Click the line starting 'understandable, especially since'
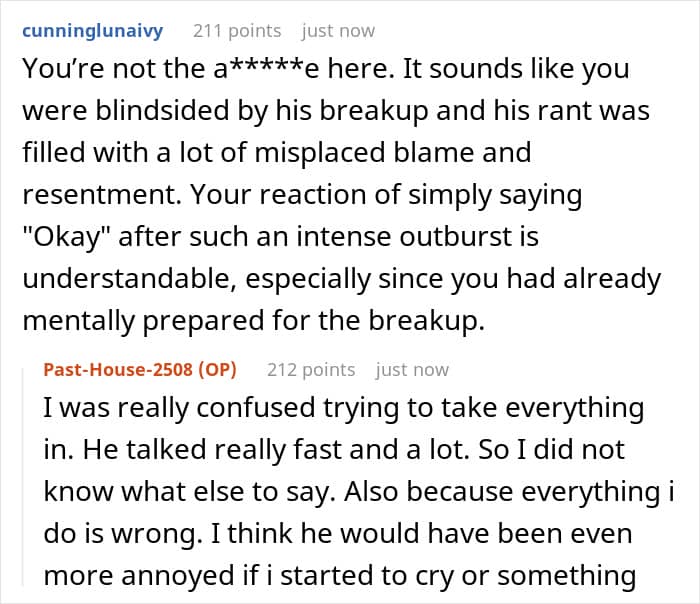 pos(342,279)
